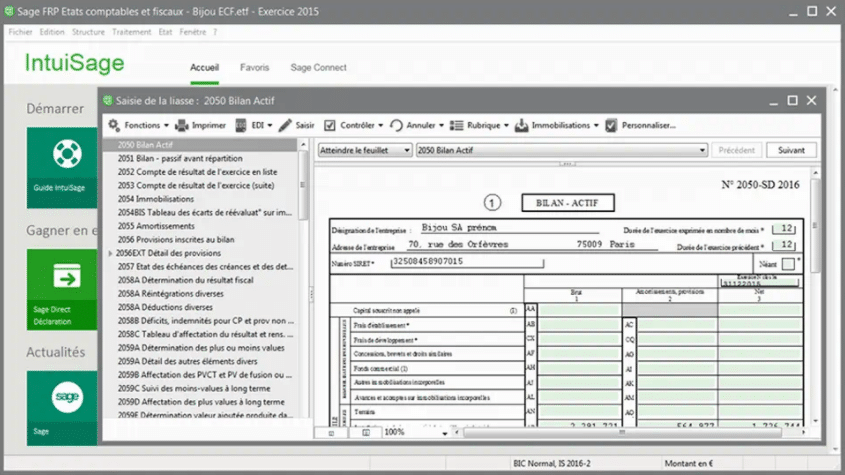Switch to the Favoris tab

pyautogui.click(x=254, y=67)
